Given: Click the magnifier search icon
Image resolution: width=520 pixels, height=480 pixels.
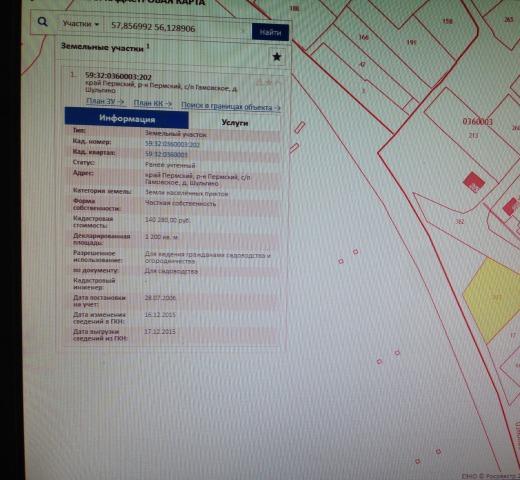Looking at the screenshot, I should coord(43,22).
